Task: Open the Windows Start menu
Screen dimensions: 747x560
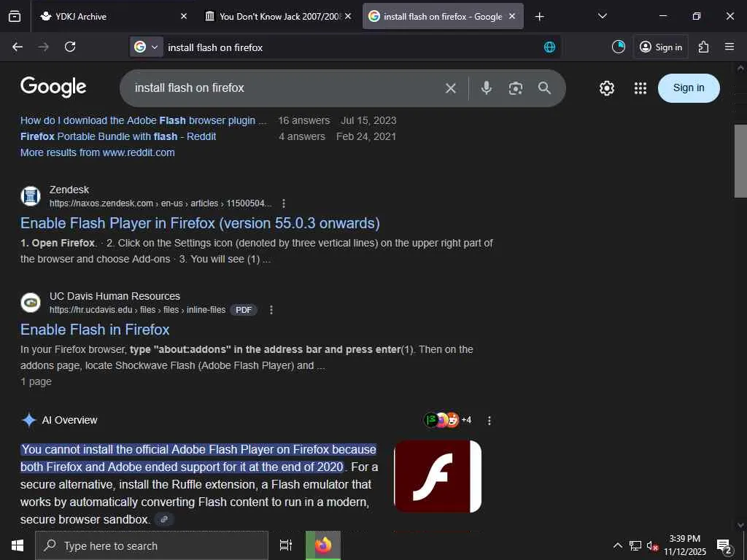Action: tap(18, 545)
